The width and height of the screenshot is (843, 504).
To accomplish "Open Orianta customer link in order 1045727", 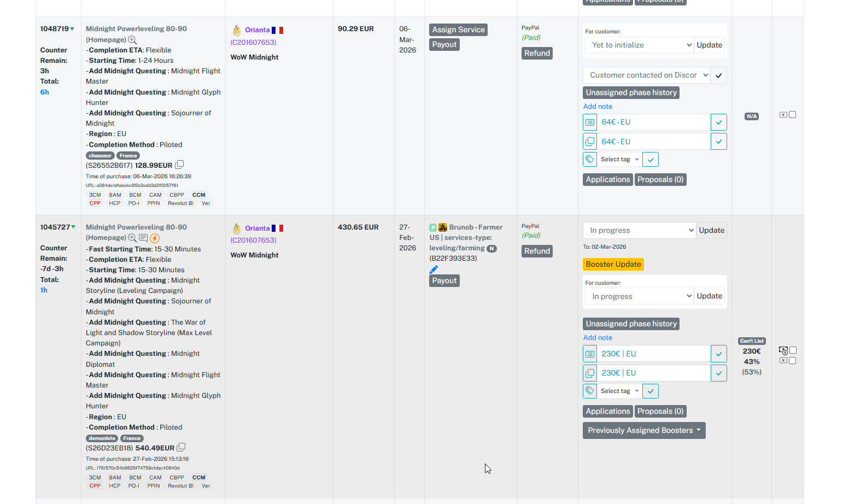I will coord(257,228).
